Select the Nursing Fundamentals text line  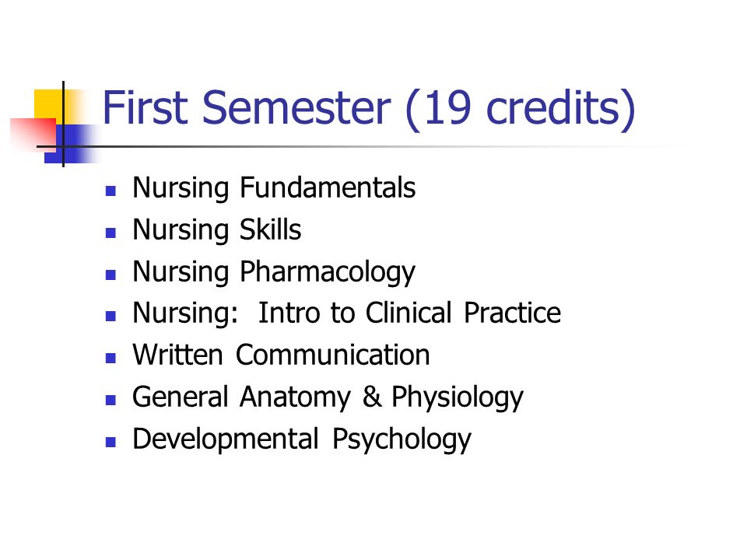click(x=274, y=187)
